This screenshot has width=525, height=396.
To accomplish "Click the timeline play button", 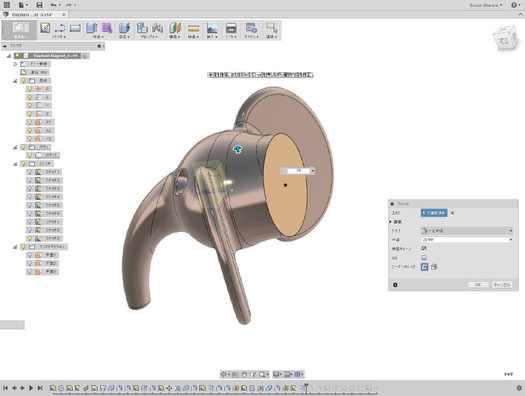I will point(31,388).
